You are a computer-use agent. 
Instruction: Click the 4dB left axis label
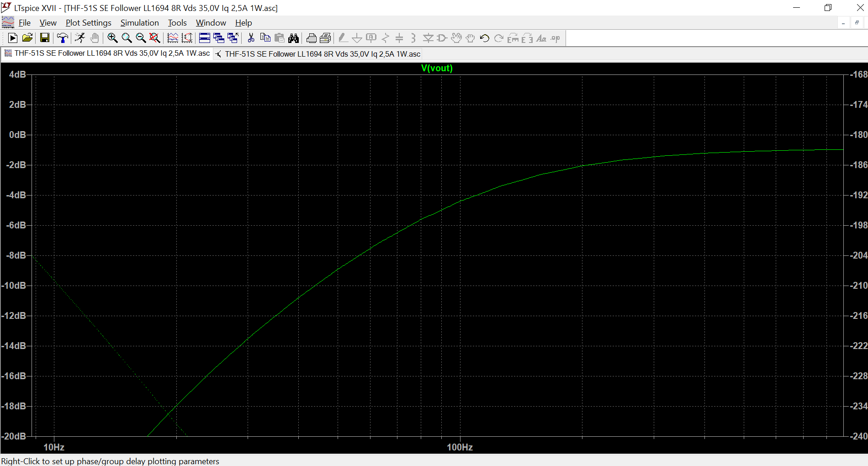tap(17, 74)
